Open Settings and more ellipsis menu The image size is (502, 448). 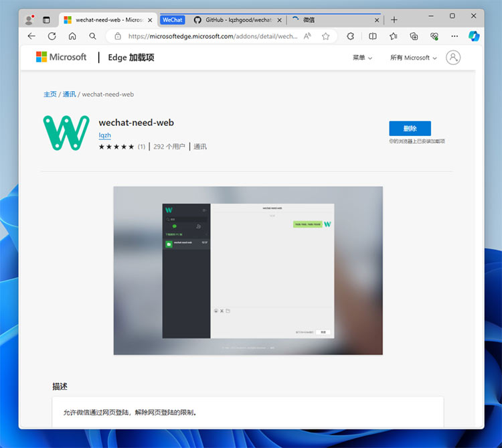click(x=454, y=36)
